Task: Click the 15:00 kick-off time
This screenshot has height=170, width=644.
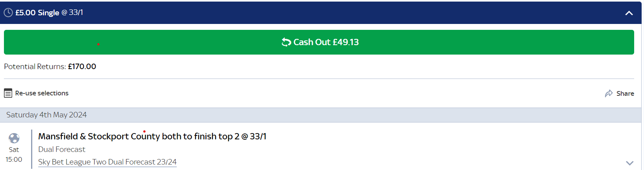Action: 14,159
